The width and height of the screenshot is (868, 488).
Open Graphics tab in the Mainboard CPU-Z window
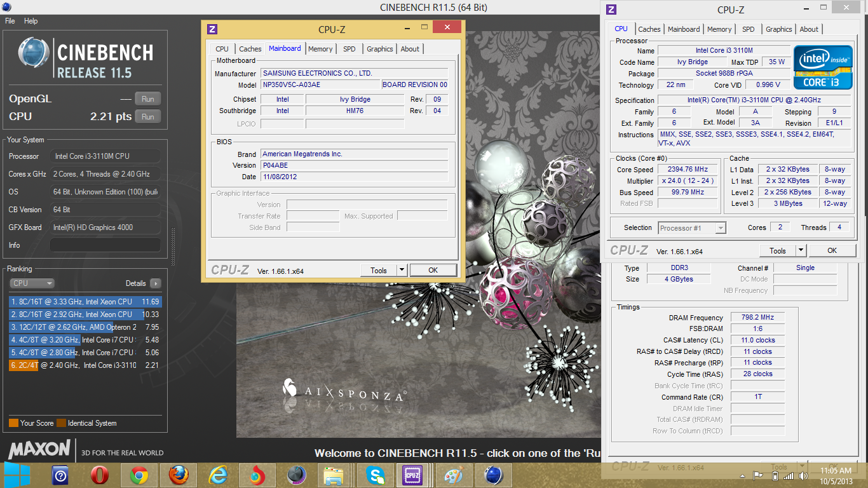[380, 49]
